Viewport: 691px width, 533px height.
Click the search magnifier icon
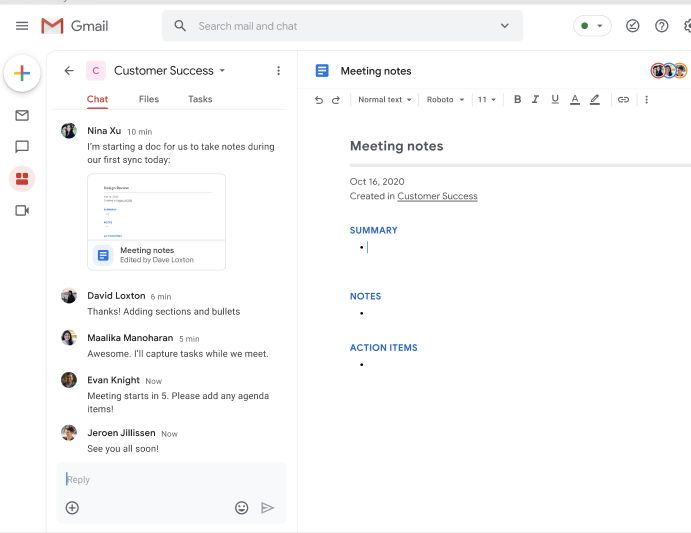click(180, 26)
